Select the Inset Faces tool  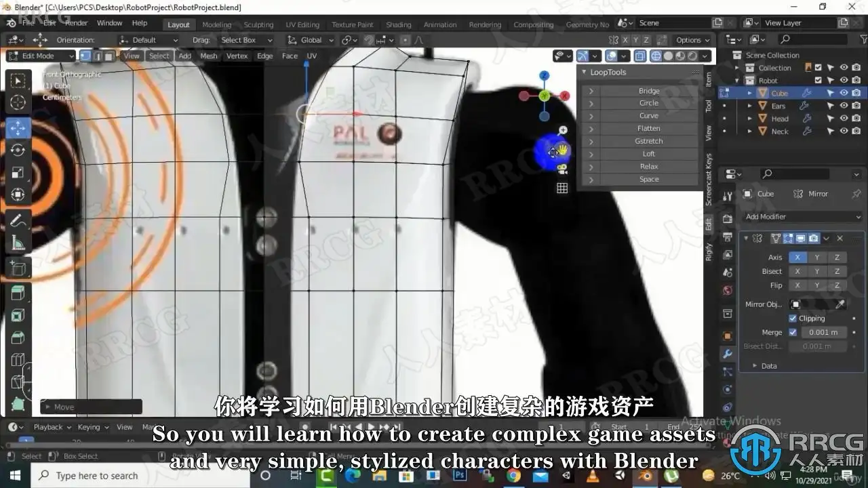18,316
